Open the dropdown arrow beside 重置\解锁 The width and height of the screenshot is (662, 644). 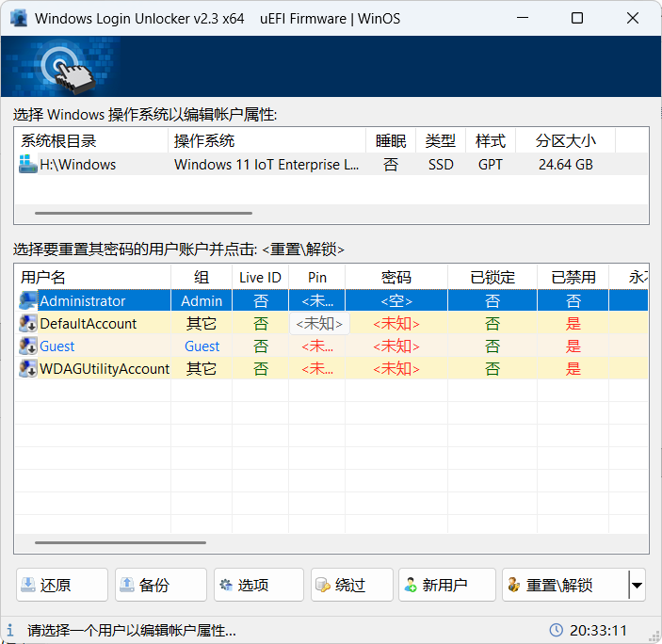click(638, 585)
